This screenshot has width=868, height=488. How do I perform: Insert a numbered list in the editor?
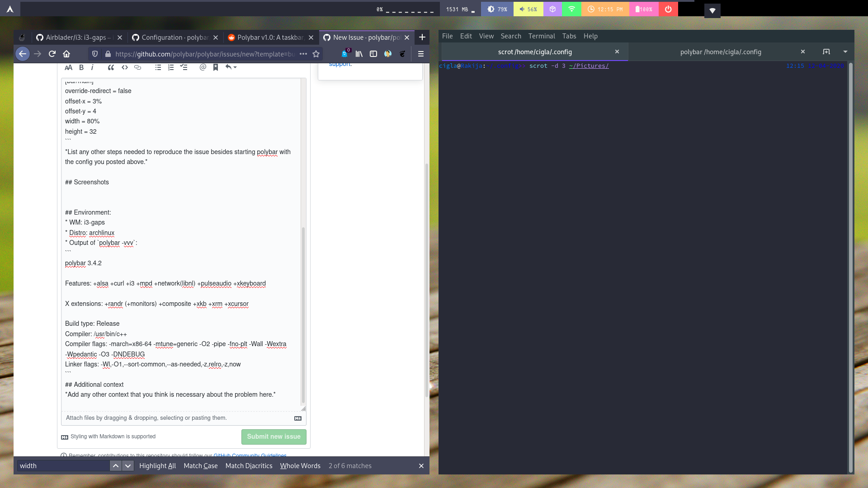(x=170, y=67)
